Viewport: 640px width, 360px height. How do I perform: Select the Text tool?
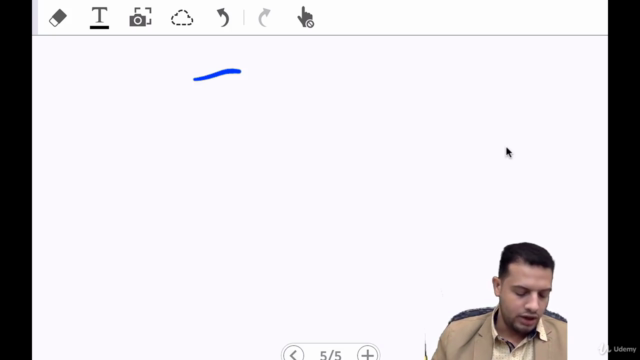pyautogui.click(x=99, y=18)
